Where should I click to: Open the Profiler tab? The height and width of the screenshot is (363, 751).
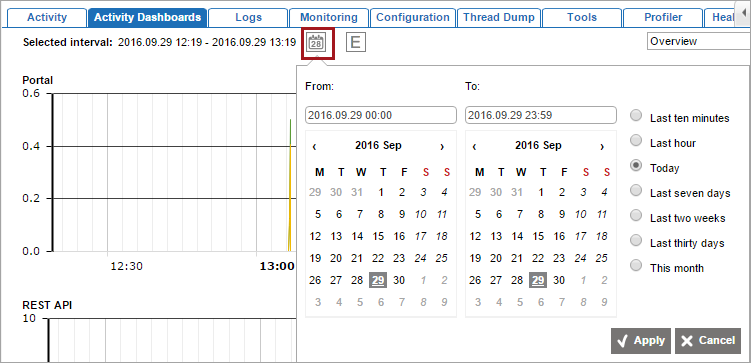663,18
